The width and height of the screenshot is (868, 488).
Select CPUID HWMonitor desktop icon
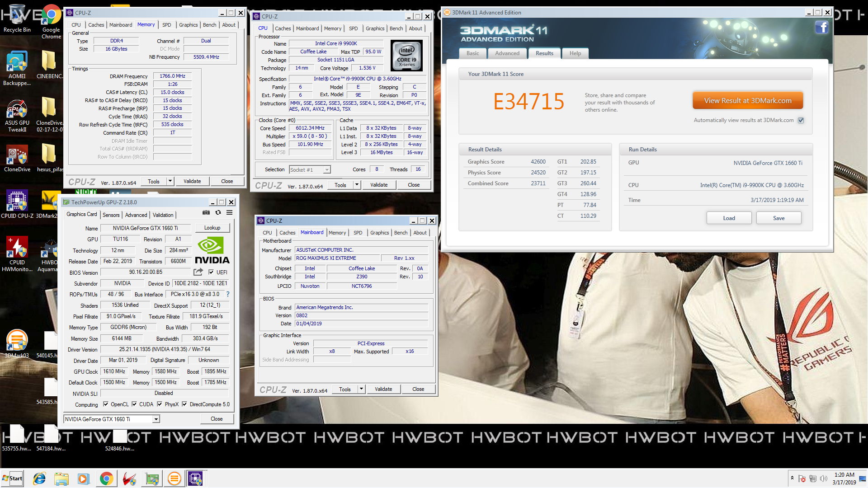pyautogui.click(x=17, y=254)
